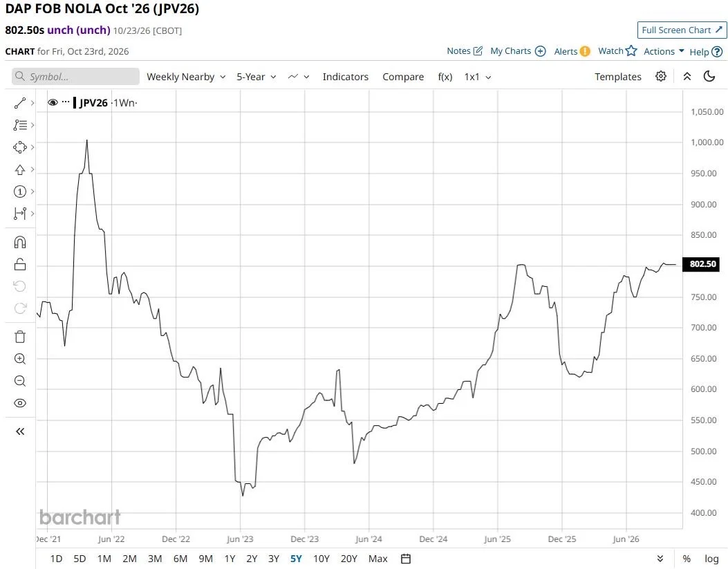Viewport: 728px width, 569px height.
Task: Click the Full Screen Chart button
Action: click(x=682, y=30)
